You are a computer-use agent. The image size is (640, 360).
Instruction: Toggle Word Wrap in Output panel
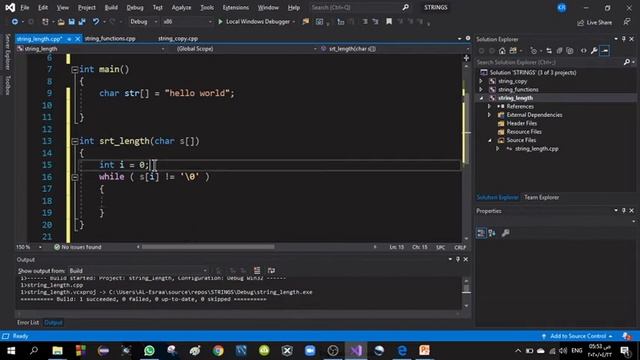pyautogui.click(x=271, y=271)
